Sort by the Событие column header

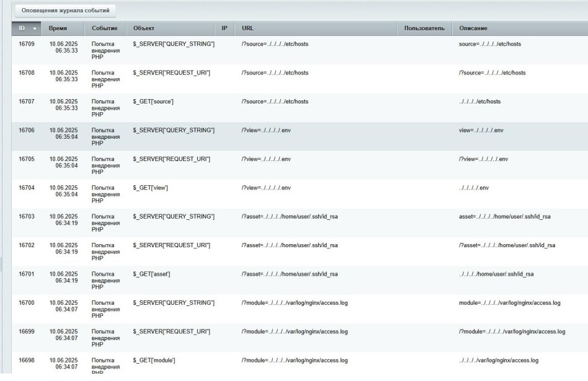coord(104,28)
